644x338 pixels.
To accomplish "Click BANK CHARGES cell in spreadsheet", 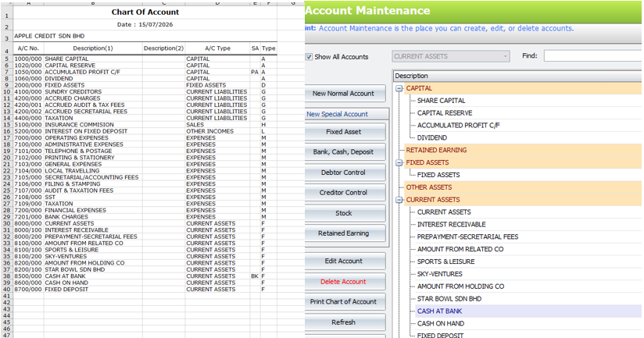I will tap(93, 216).
